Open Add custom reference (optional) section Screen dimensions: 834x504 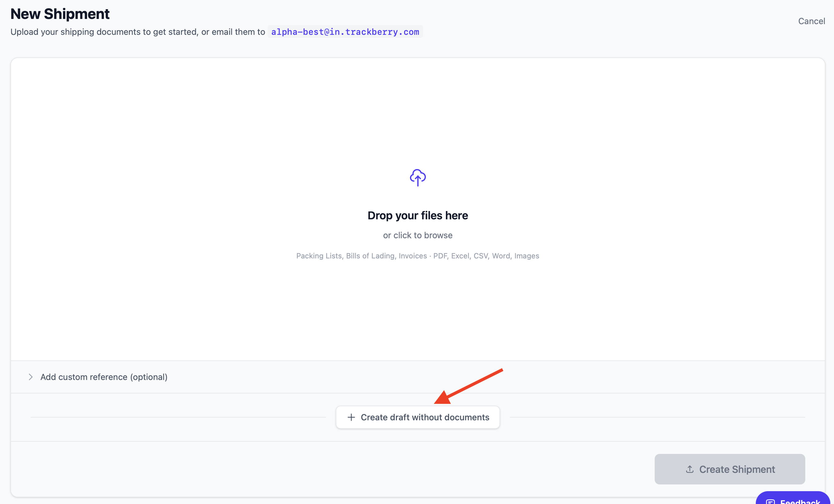click(x=104, y=377)
